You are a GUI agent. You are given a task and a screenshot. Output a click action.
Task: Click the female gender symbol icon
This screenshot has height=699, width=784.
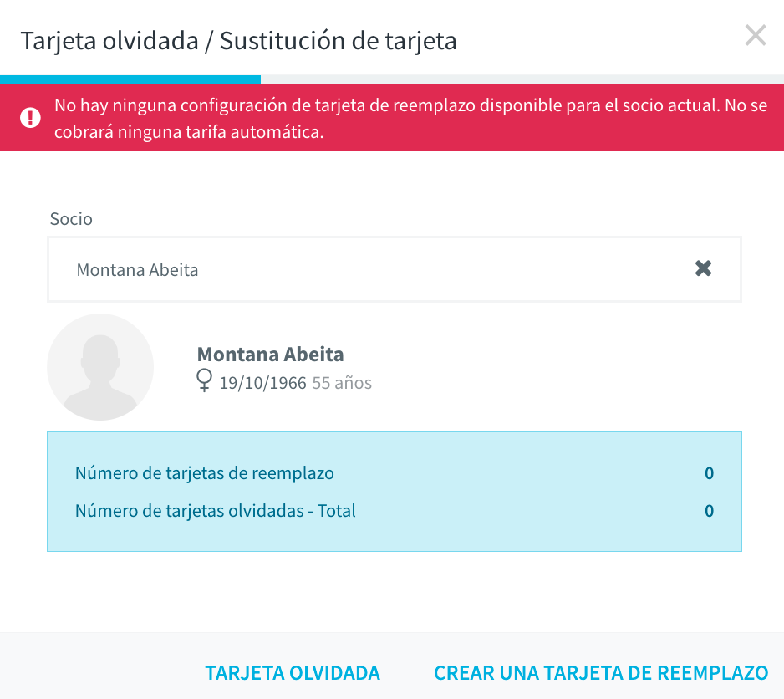point(204,380)
